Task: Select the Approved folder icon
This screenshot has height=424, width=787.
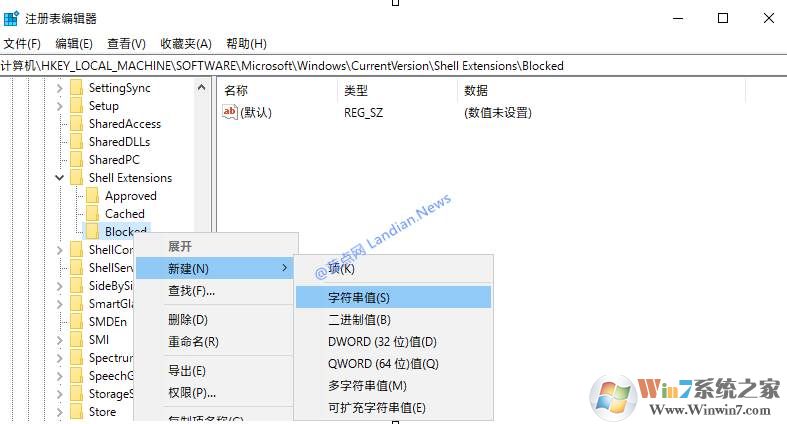Action: tap(92, 196)
